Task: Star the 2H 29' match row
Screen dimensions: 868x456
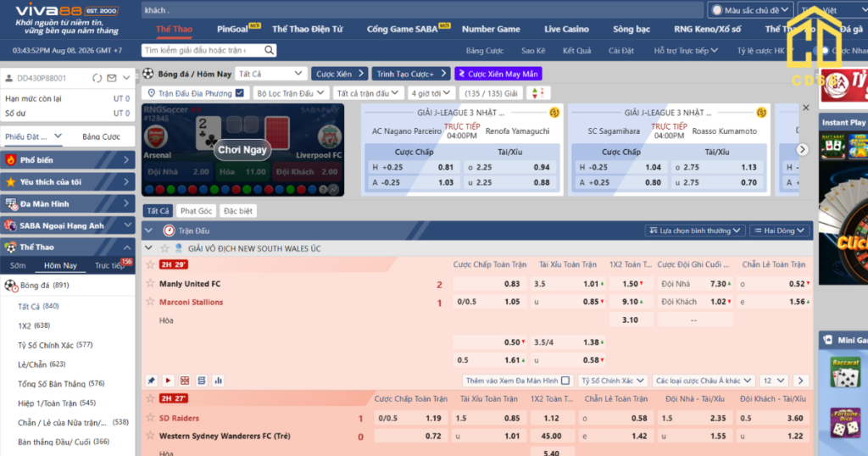Action: point(150,264)
